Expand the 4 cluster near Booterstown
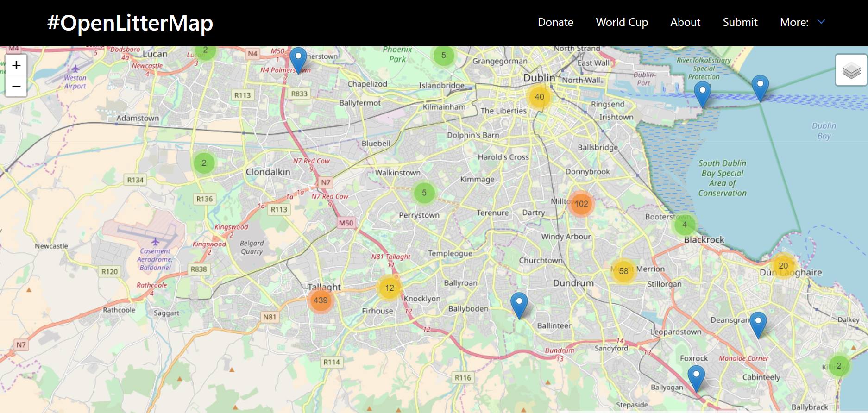 (685, 225)
